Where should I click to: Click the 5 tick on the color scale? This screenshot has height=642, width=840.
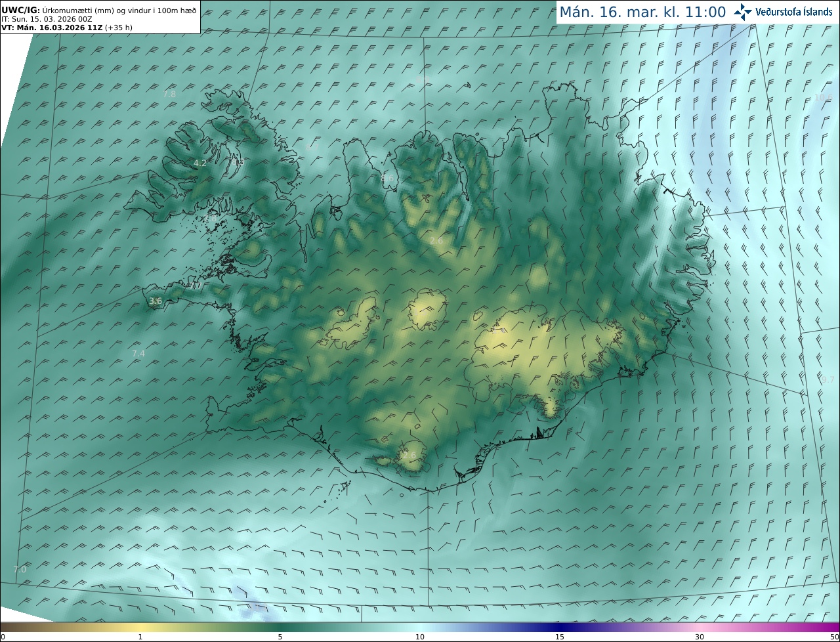[x=280, y=637]
